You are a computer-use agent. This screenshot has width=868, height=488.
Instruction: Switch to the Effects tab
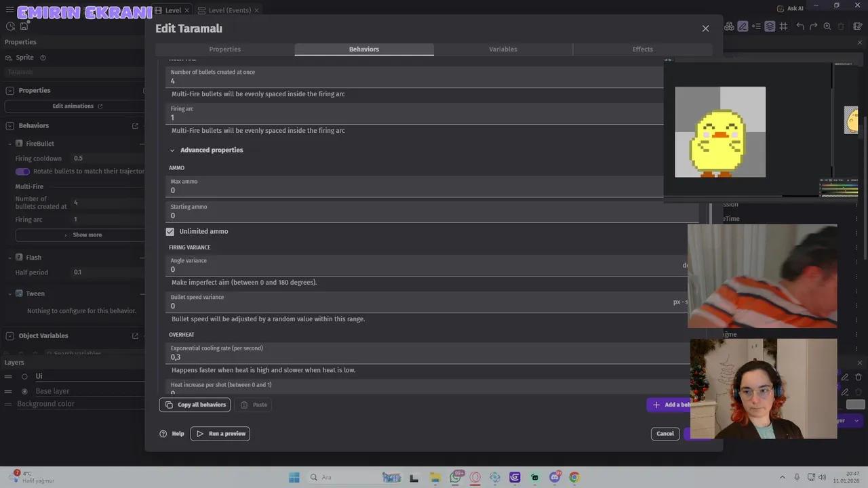click(x=642, y=49)
